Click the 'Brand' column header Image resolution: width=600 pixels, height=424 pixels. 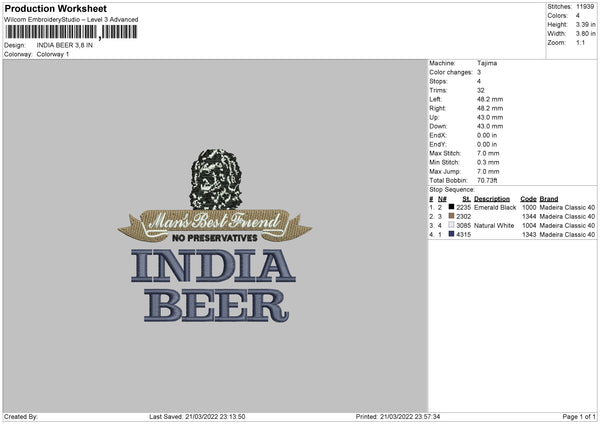tap(549, 199)
